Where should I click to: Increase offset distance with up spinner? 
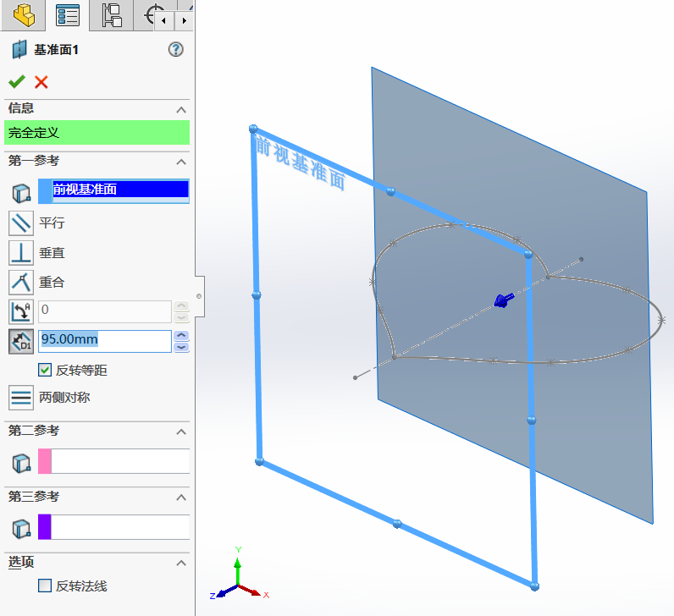point(181,335)
